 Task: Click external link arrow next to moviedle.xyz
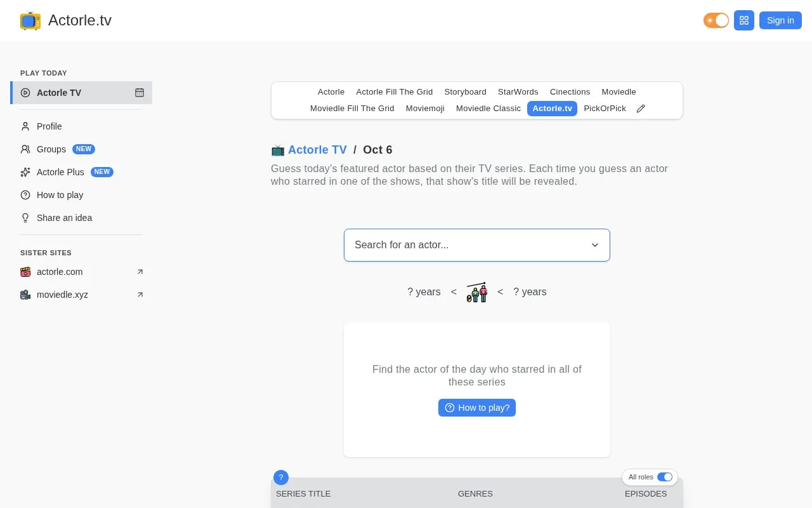click(x=140, y=295)
